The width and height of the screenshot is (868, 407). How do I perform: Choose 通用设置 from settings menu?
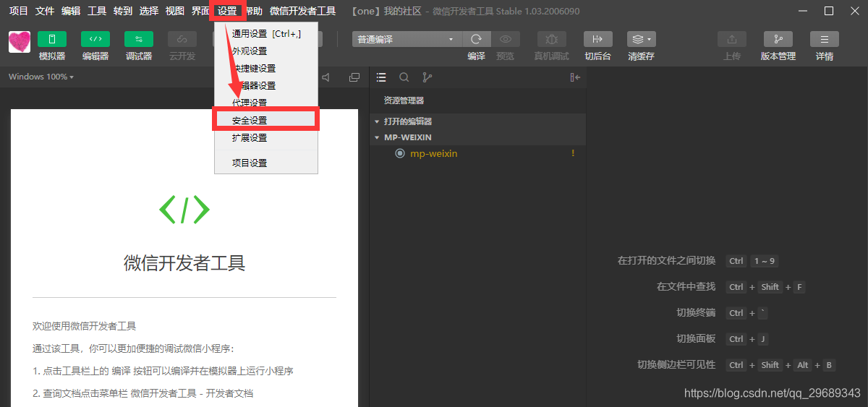pyautogui.click(x=266, y=33)
